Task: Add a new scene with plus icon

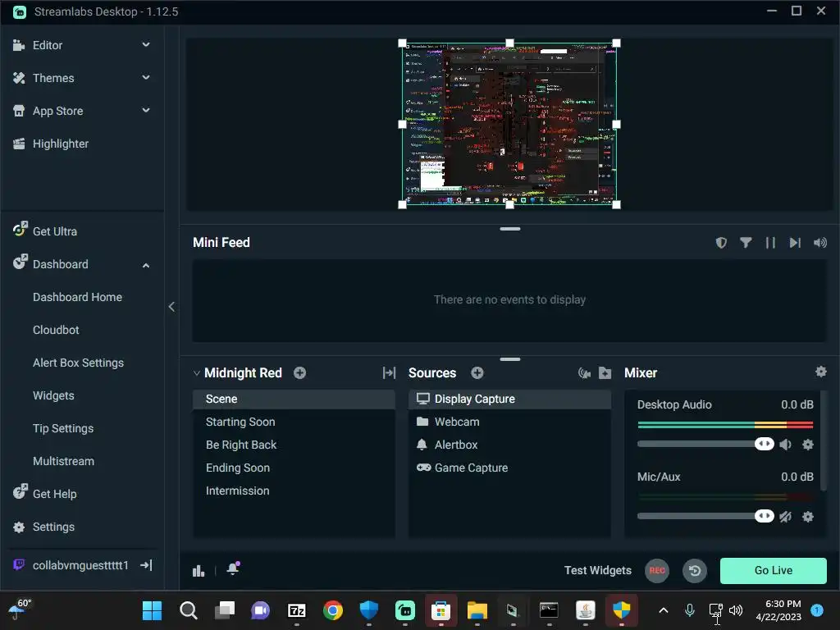Action: [x=300, y=373]
